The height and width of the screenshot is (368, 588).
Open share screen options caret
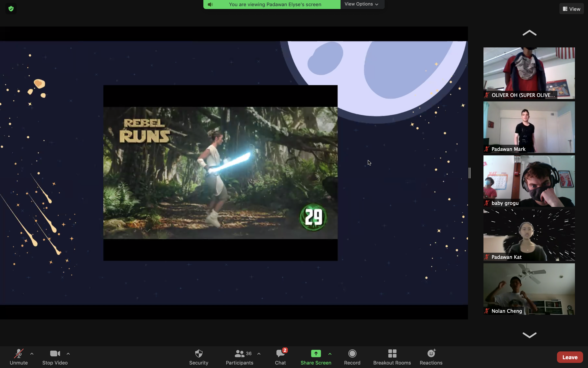(330, 354)
